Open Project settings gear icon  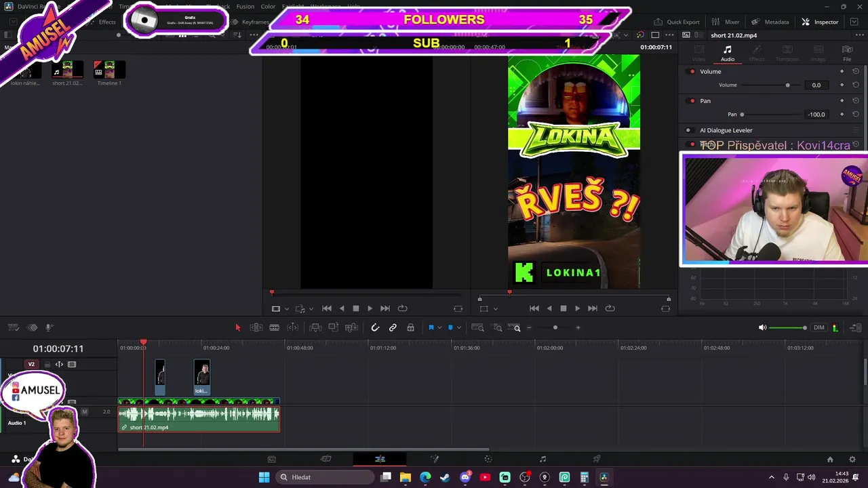pyautogui.click(x=853, y=460)
